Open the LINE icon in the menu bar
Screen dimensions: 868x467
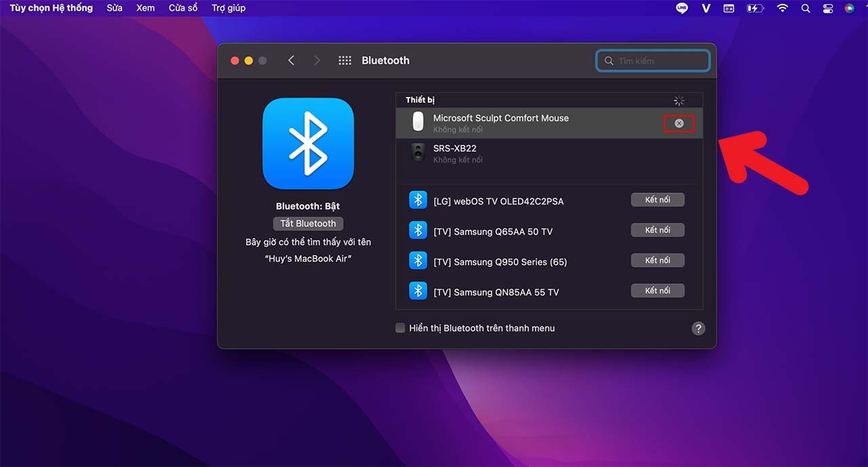click(x=682, y=8)
